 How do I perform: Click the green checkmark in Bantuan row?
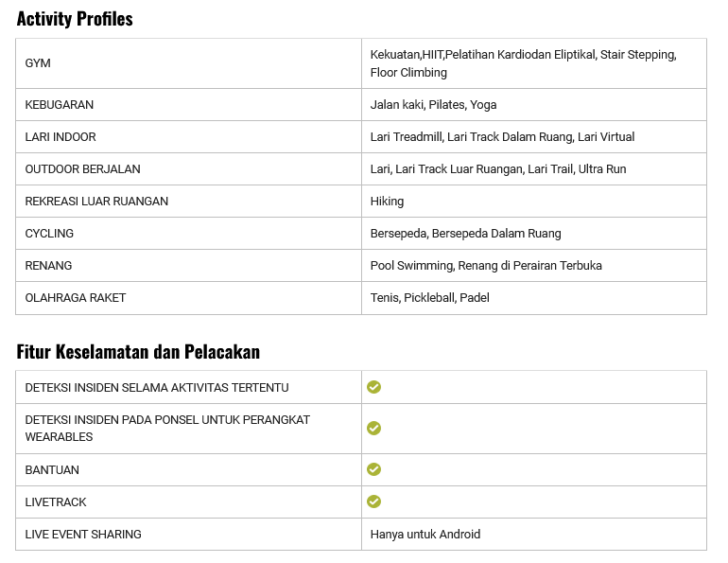pyautogui.click(x=374, y=469)
